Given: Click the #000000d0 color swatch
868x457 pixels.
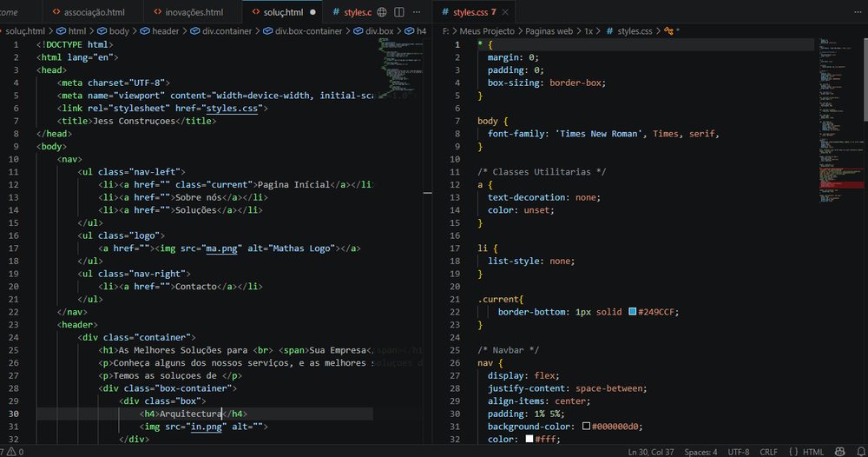Looking at the screenshot, I should 586,426.
